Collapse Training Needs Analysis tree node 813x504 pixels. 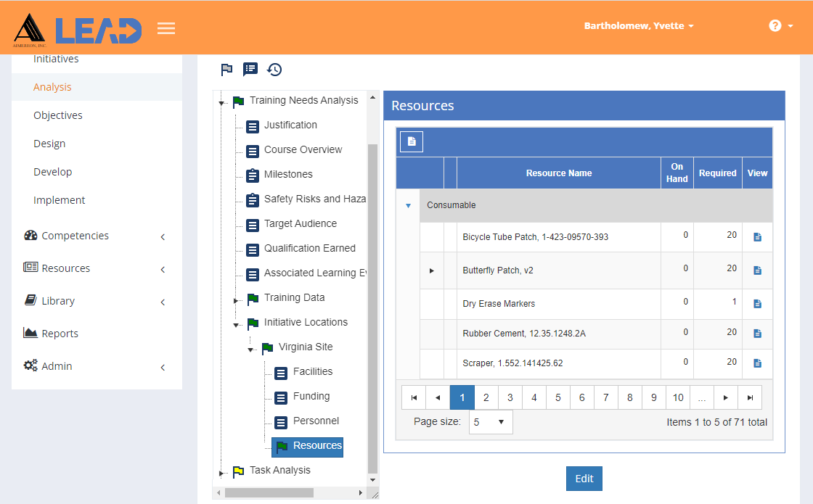[221, 103]
